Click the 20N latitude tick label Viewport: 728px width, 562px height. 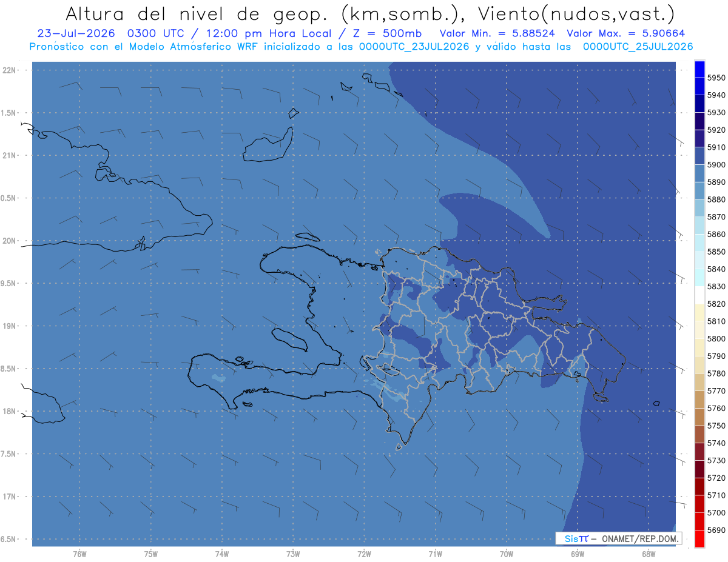click(x=10, y=241)
